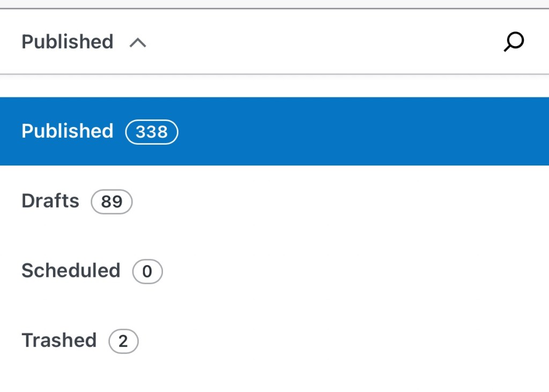Click the word Trashed in the list
Screen dimensions: 549x392
(x=59, y=340)
